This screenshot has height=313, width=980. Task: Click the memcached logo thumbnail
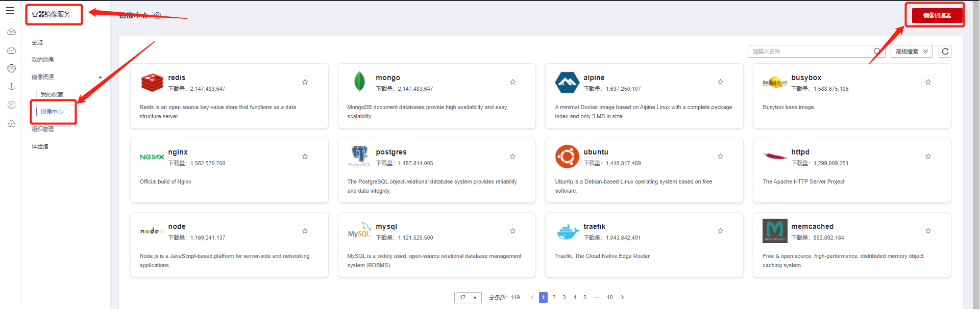pyautogui.click(x=775, y=231)
